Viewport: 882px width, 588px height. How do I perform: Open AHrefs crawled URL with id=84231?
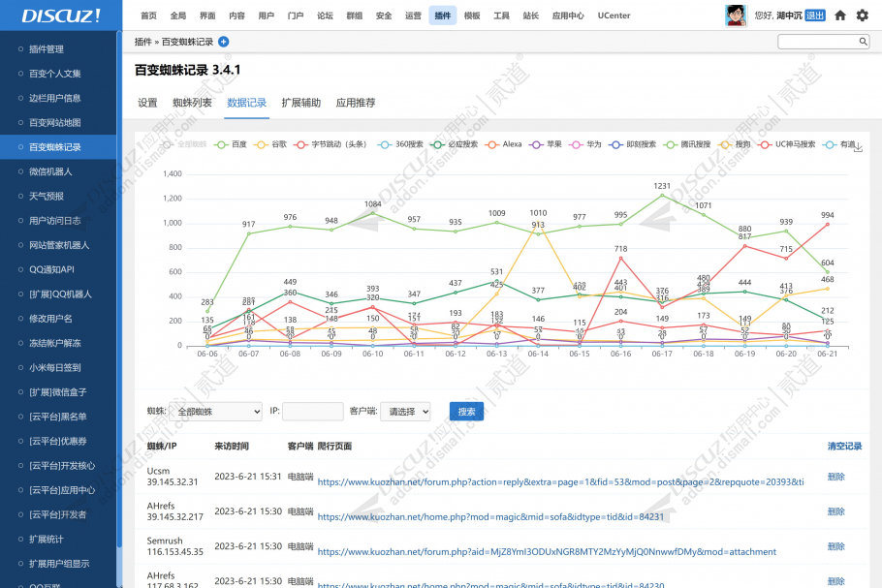pos(490,517)
